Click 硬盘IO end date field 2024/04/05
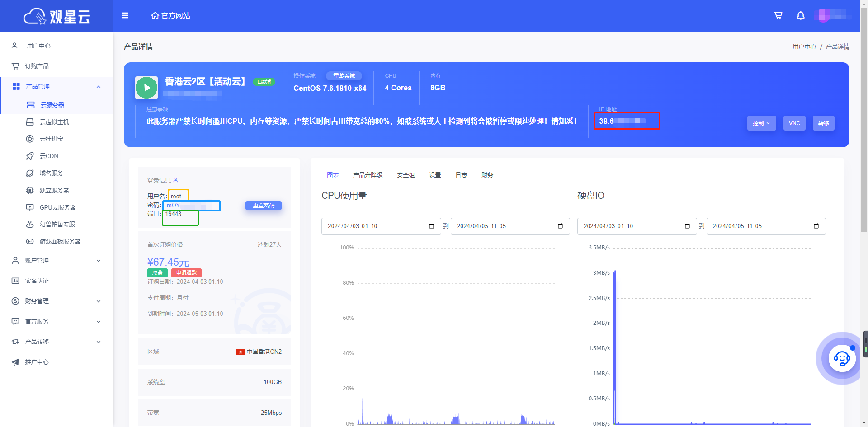The width and height of the screenshot is (868, 427). click(x=766, y=226)
